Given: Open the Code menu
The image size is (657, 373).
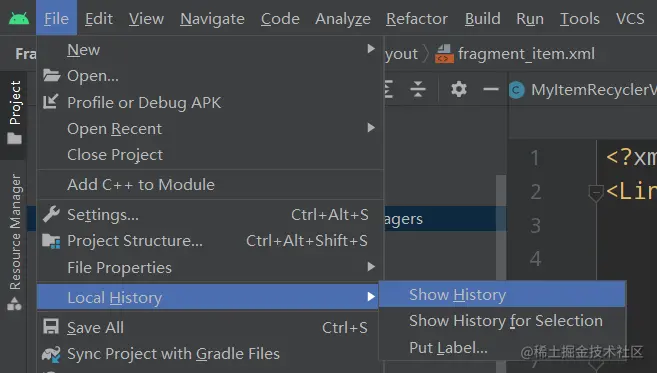Looking at the screenshot, I should click(x=280, y=18).
